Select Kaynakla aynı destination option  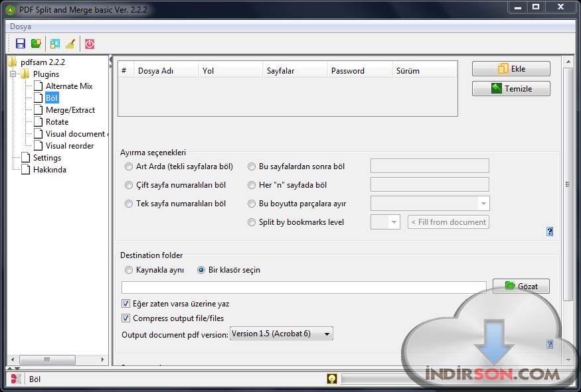coord(129,270)
